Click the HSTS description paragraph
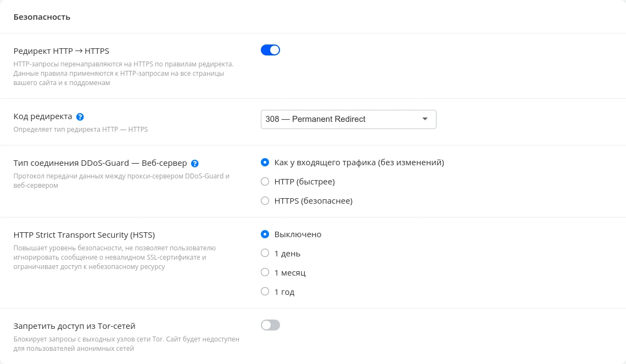Viewport: 626px width, 364px height. tap(114, 257)
